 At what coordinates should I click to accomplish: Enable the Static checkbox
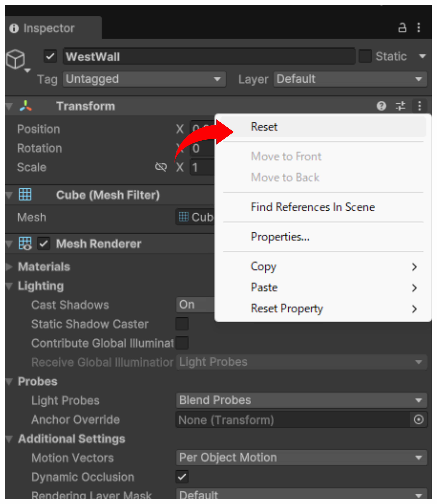[365, 56]
